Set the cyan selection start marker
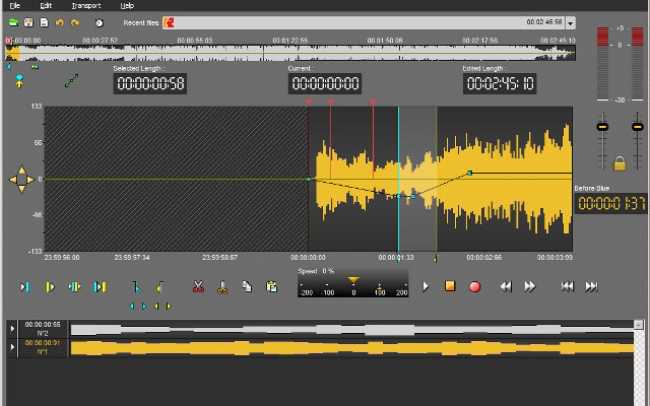The image size is (650, 406). click(136, 287)
